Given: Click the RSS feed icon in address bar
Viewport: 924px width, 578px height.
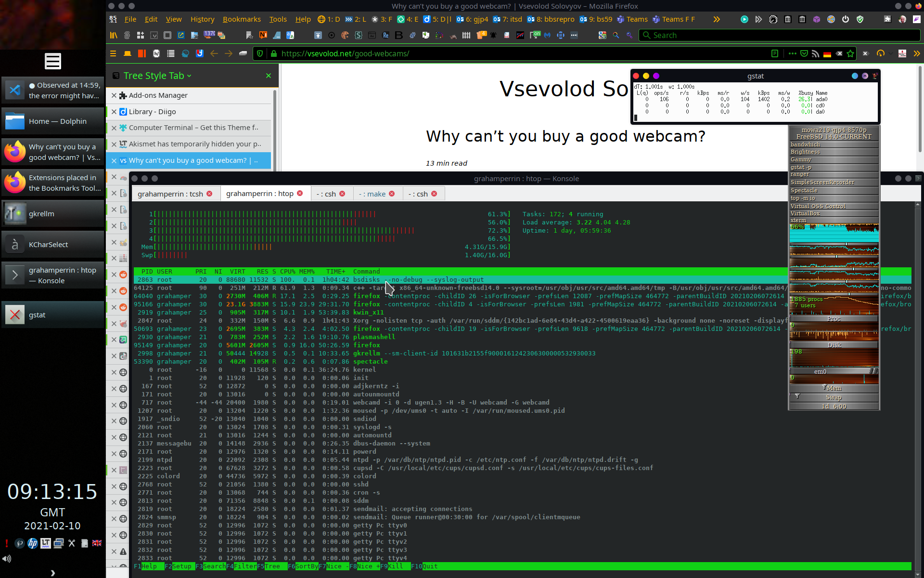Looking at the screenshot, I should (x=815, y=53).
